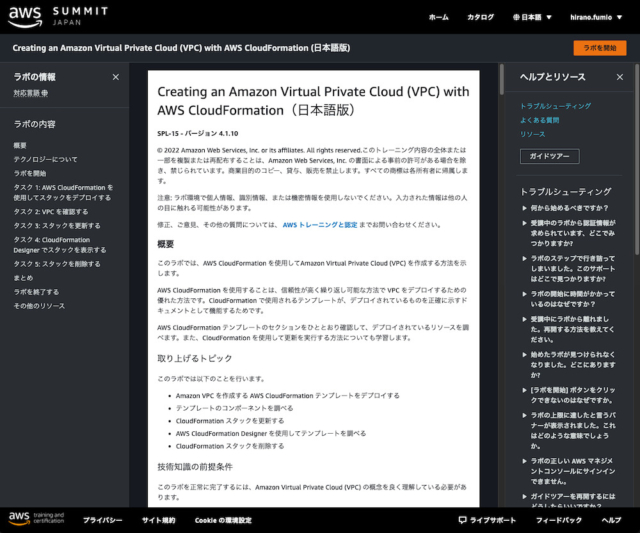
Task: Jump to タスク 1: AWS CloudFormation section
Action: click(63, 193)
